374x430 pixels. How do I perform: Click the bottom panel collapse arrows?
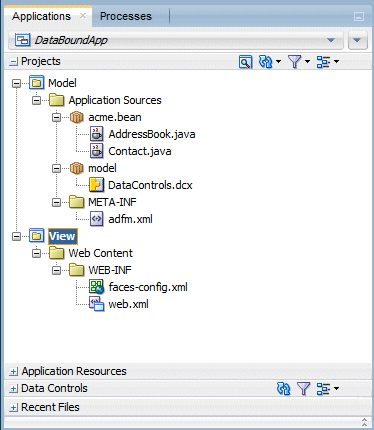(364, 422)
